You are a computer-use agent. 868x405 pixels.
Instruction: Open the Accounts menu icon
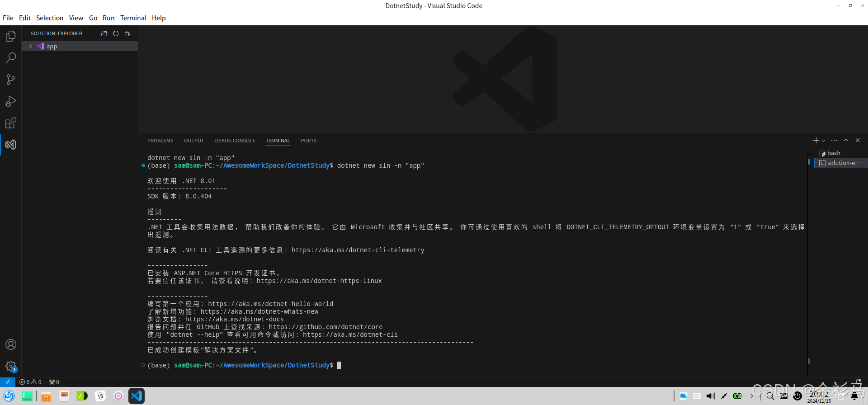(x=11, y=344)
